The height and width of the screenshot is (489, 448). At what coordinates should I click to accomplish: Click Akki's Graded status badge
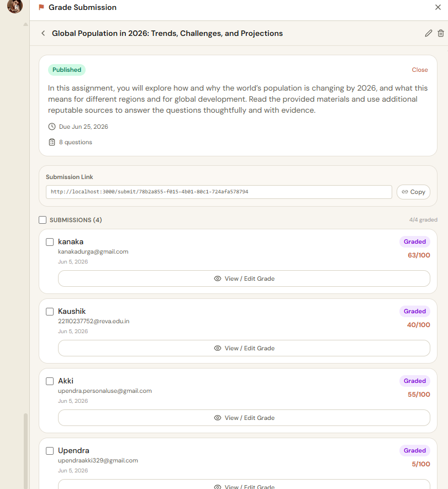[415, 381]
